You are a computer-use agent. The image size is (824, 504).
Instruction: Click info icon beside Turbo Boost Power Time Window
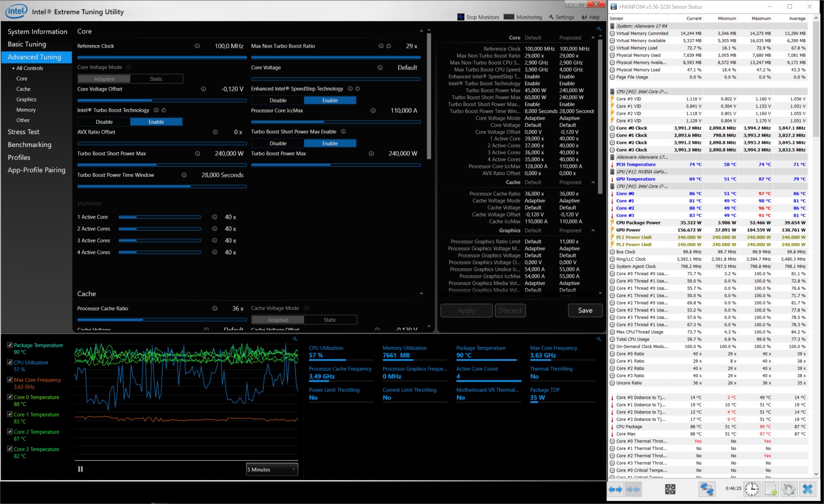coord(184,175)
